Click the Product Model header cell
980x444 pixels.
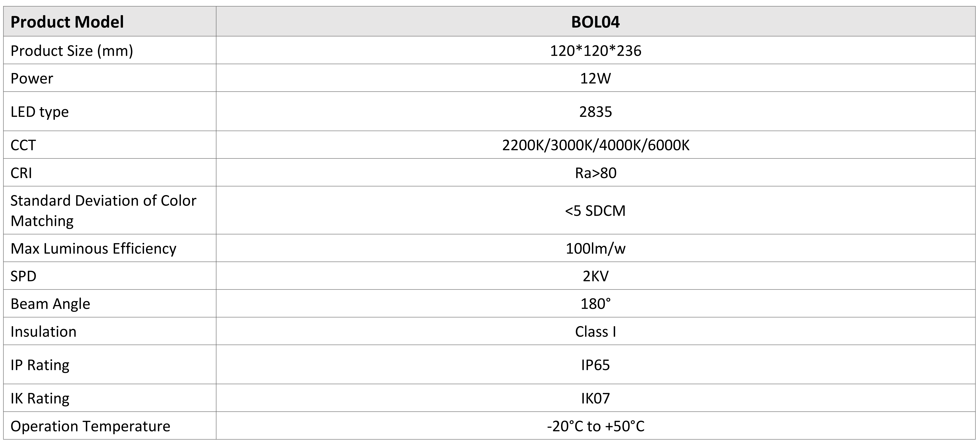(x=110, y=21)
